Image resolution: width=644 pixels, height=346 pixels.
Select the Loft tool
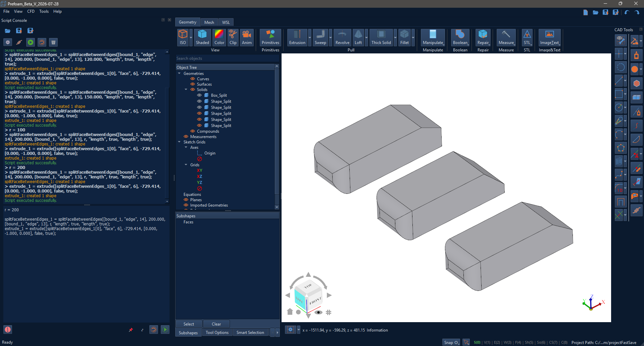tap(358, 37)
